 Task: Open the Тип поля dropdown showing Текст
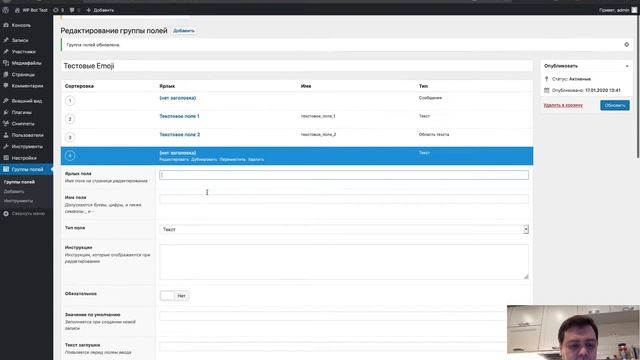pos(344,229)
